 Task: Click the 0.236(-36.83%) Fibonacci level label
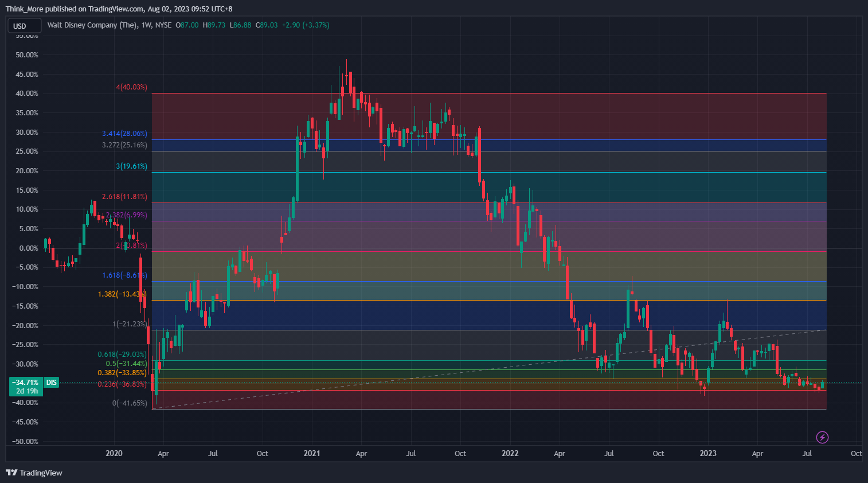point(123,384)
